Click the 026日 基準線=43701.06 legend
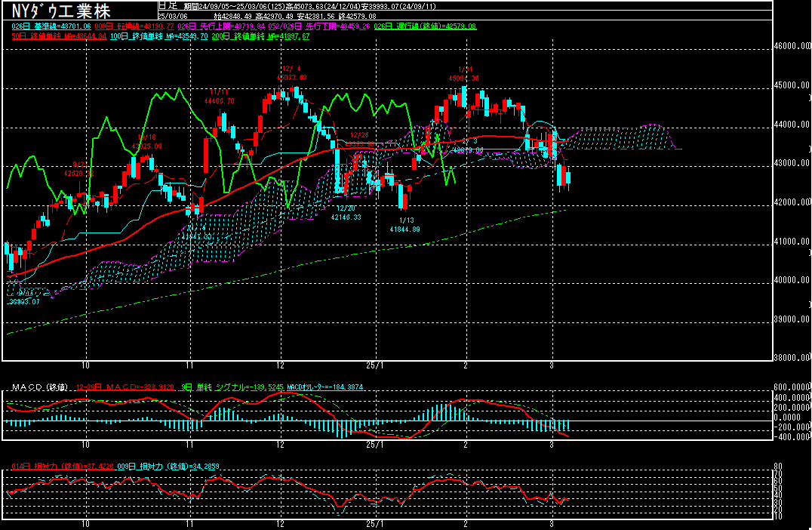Image resolution: width=812 pixels, height=530 pixels. (x=51, y=26)
